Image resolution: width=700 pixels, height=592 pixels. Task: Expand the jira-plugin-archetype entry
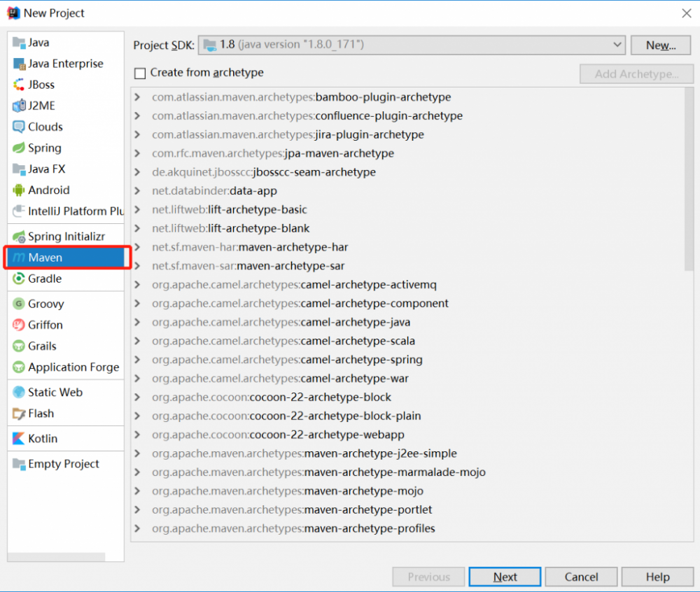(x=138, y=133)
